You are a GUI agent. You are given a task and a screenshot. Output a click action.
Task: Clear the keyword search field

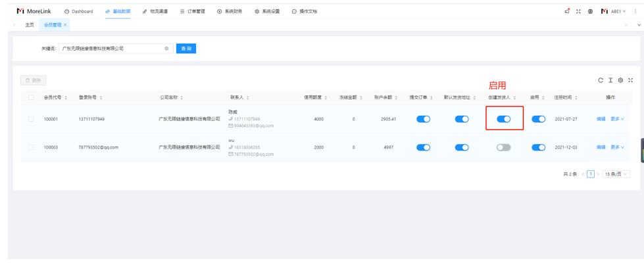click(x=166, y=49)
